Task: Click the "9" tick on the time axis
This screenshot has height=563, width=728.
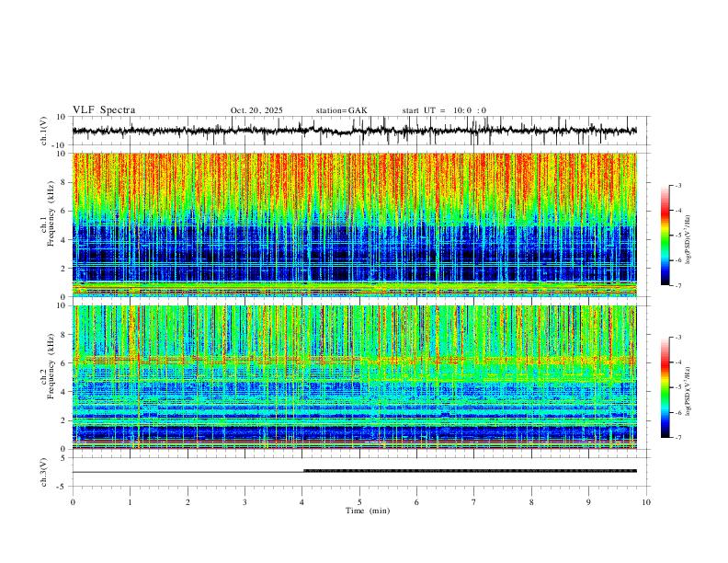Action: click(x=588, y=502)
